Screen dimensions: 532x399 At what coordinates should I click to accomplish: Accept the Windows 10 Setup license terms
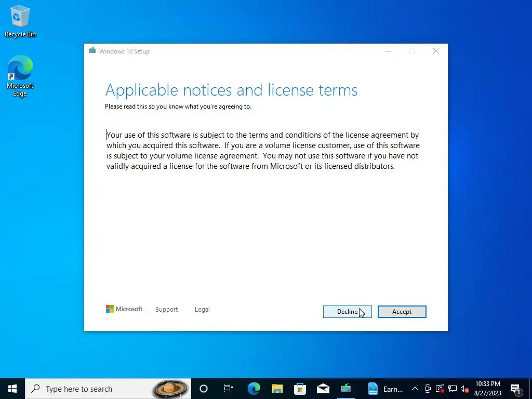click(402, 312)
